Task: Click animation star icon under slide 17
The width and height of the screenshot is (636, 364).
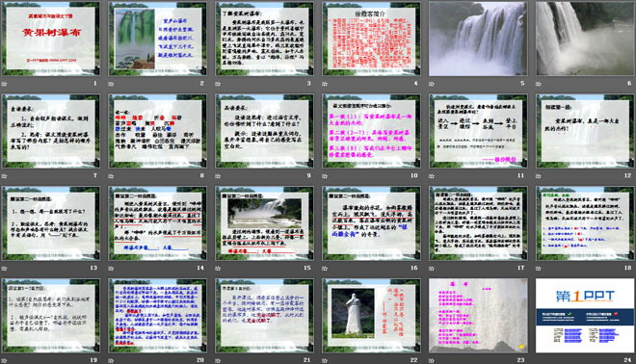Action: pyautogui.click(x=432, y=268)
